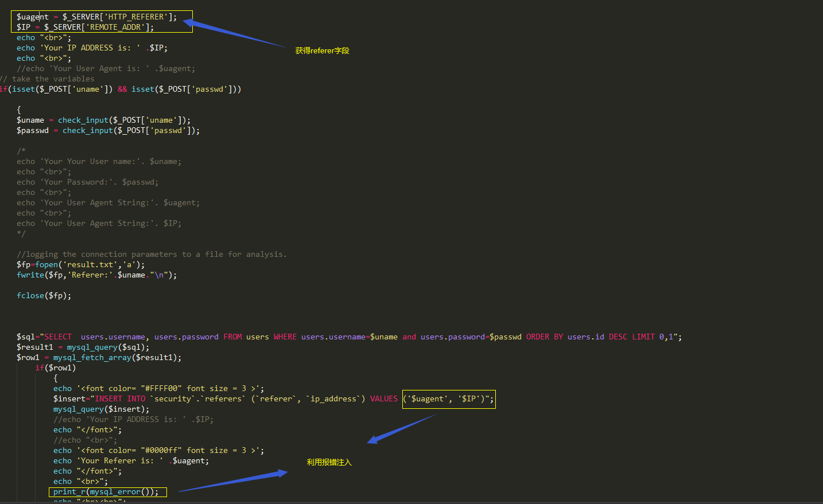
Task: Click the font color "#FFFF00" echo line
Action: point(158,388)
